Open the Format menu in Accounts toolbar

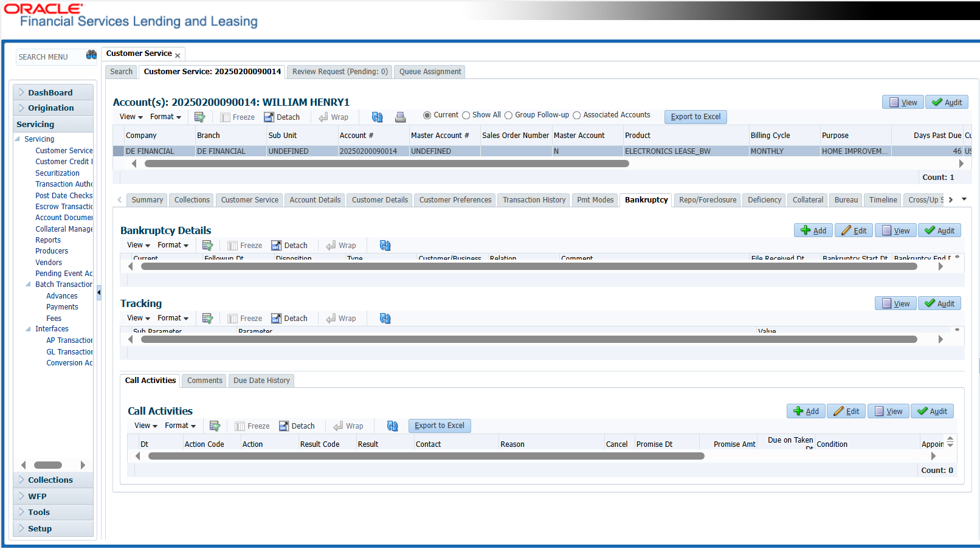click(165, 117)
